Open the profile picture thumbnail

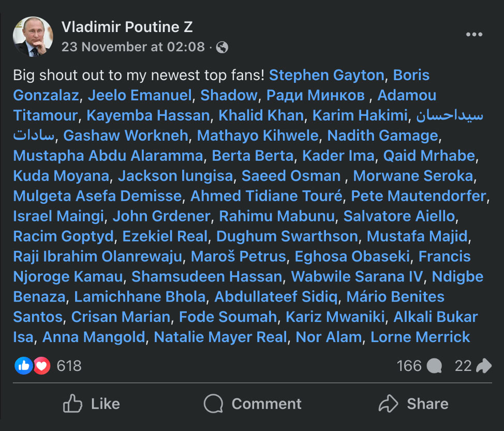pyautogui.click(x=33, y=36)
